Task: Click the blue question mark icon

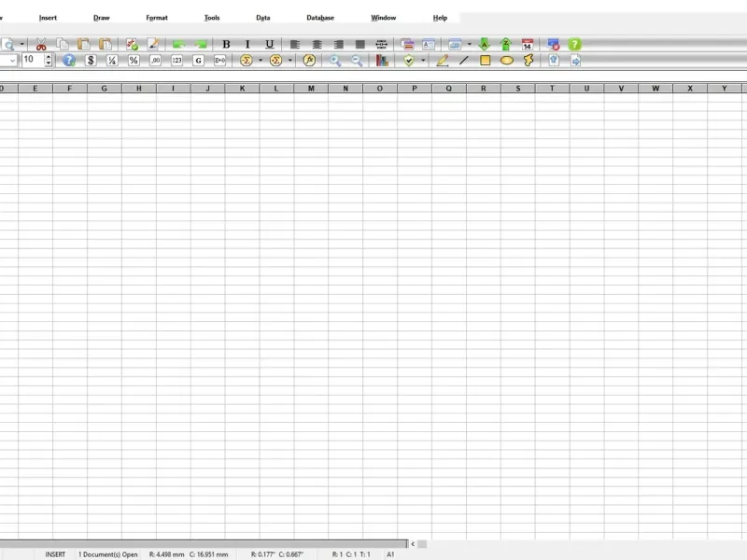Action: (69, 61)
